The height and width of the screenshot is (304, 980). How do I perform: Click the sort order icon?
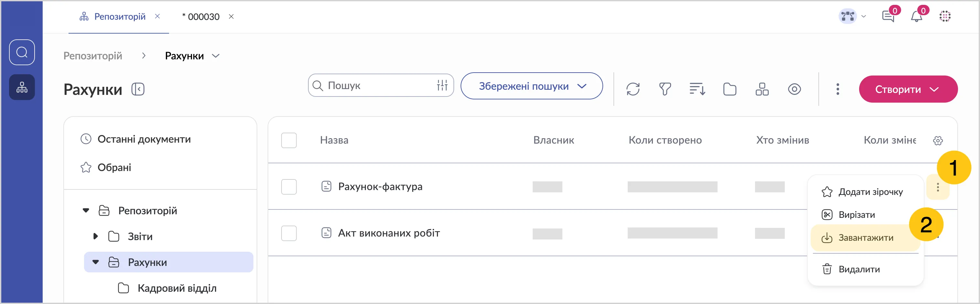coord(697,89)
